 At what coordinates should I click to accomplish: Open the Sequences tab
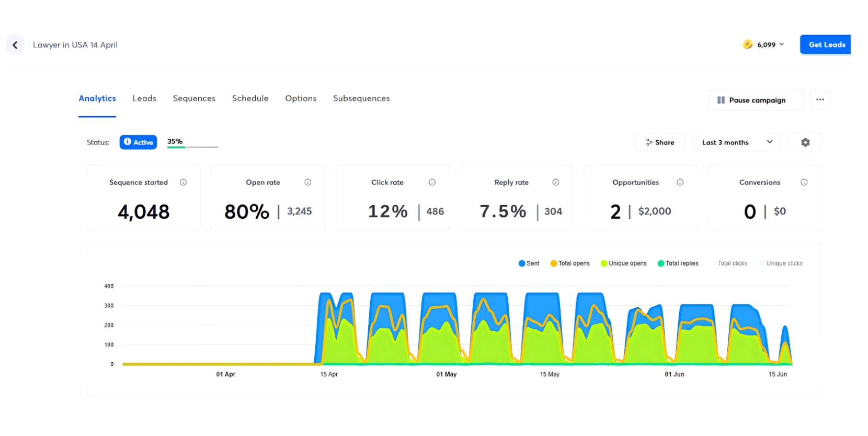click(194, 98)
